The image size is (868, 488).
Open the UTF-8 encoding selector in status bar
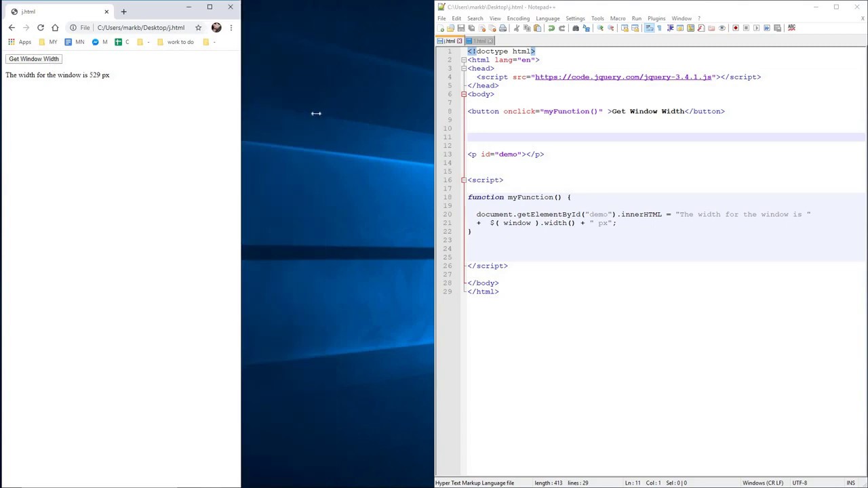pos(800,483)
